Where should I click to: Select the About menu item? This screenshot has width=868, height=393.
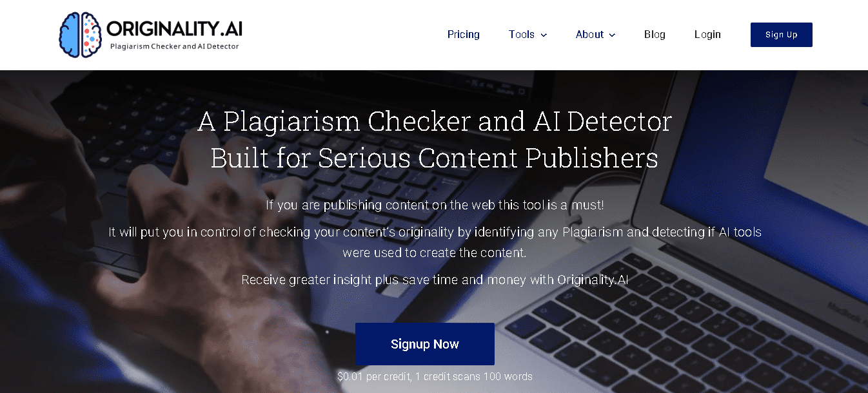pyautogui.click(x=589, y=35)
